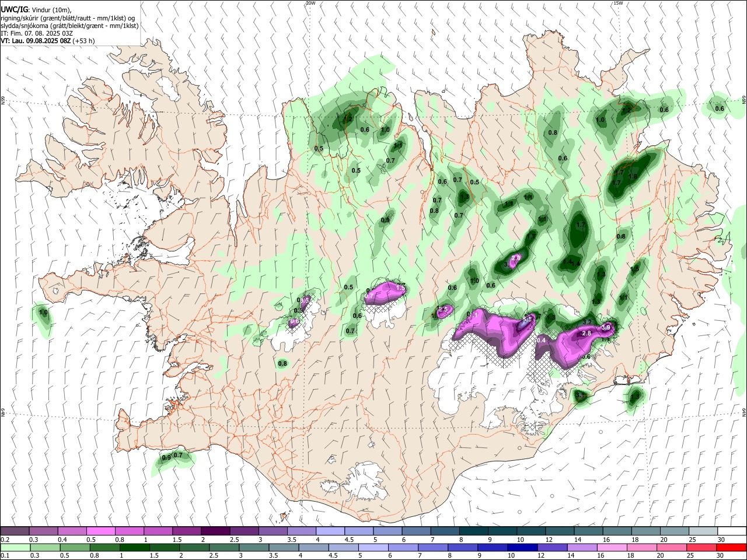Pick the first snow legend swatch at 0.2

(15, 531)
